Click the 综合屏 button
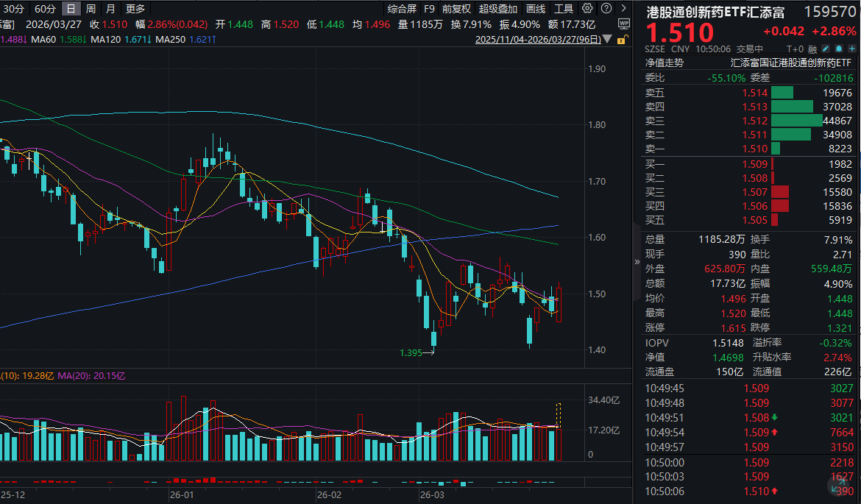 (402, 9)
